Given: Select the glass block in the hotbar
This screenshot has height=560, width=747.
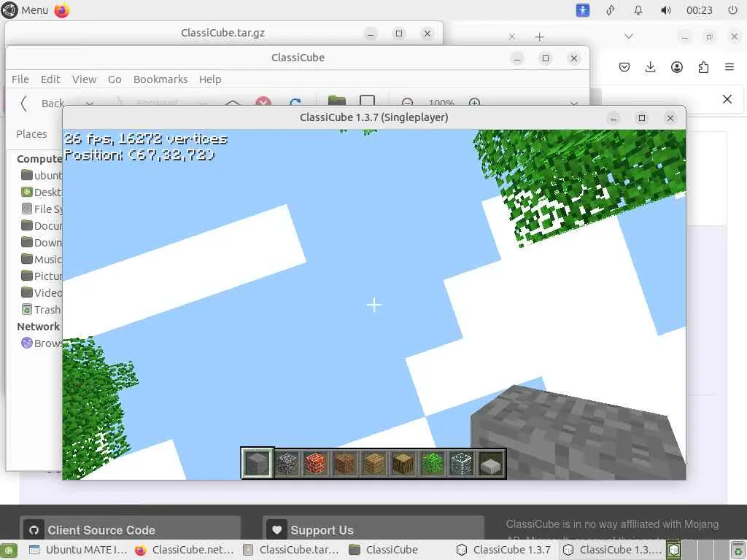Looking at the screenshot, I should tap(461, 463).
